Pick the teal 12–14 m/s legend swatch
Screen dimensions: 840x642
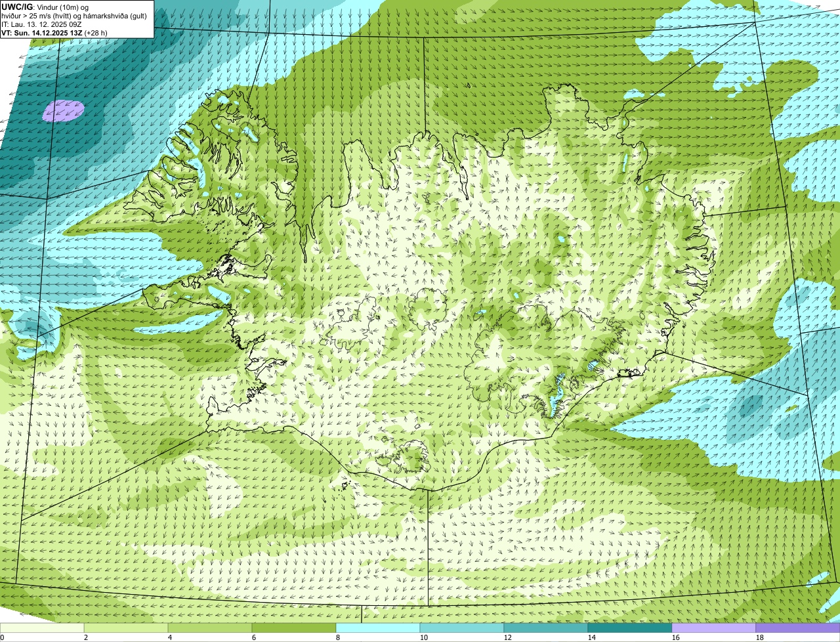tap(546, 628)
